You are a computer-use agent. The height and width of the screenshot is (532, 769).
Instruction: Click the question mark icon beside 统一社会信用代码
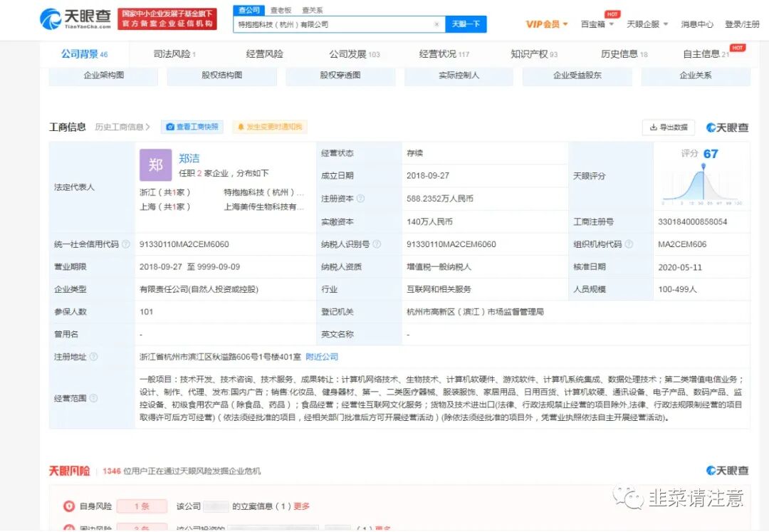click(x=127, y=244)
